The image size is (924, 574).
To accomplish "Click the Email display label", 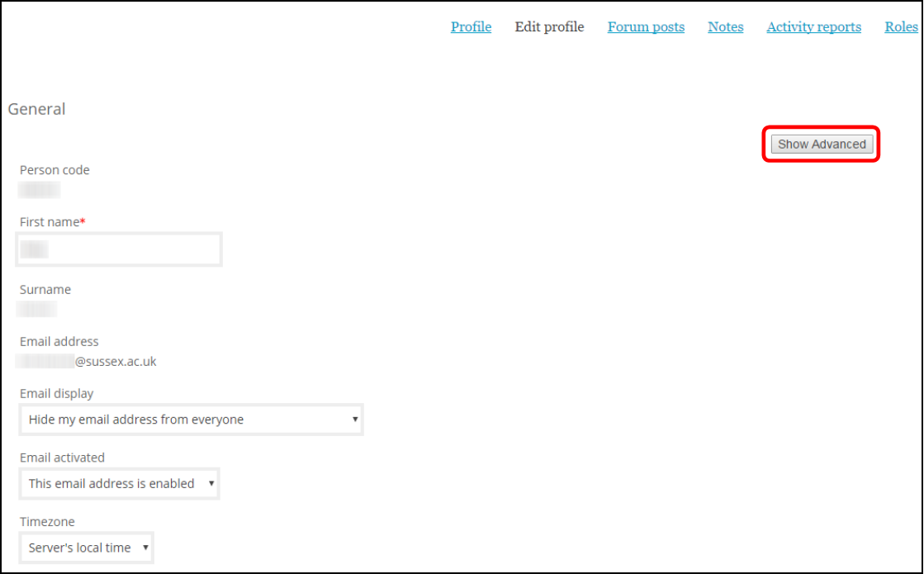I will coord(57,394).
